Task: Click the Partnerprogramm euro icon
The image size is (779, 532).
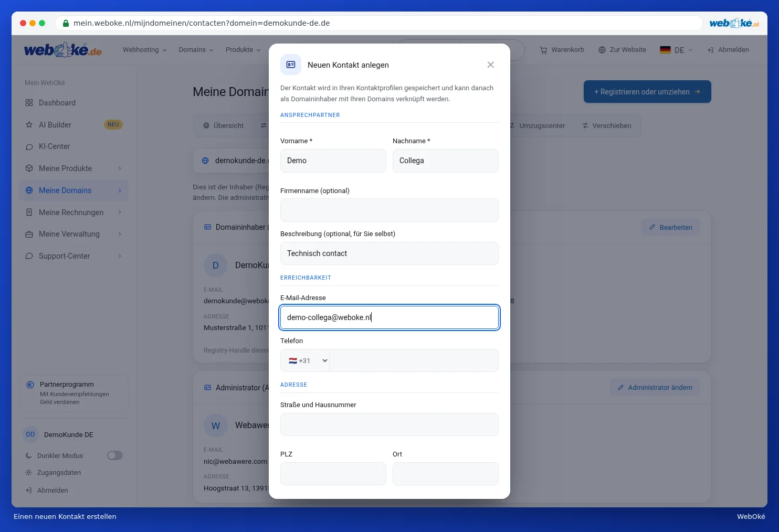Action: coord(30,385)
